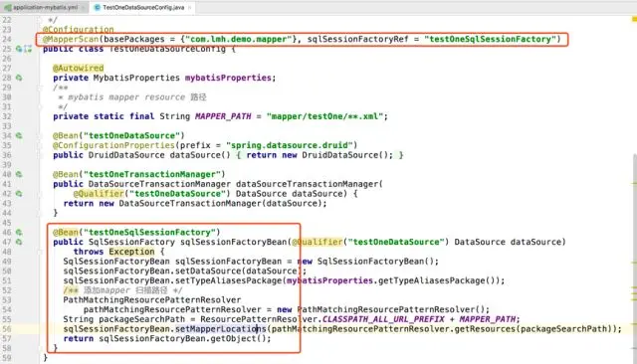Click line number 24 in the gutter
Viewport: 637px width, 364px height.
(x=7, y=39)
